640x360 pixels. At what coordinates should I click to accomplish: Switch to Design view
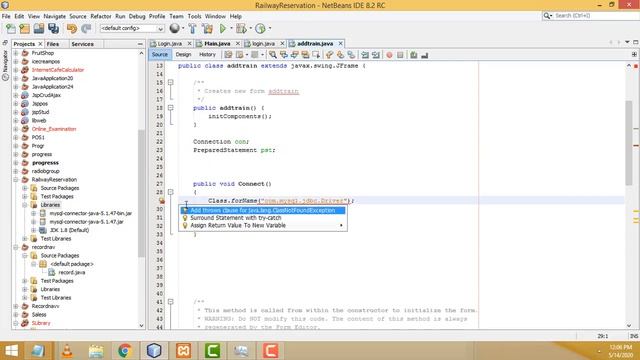pyautogui.click(x=183, y=55)
